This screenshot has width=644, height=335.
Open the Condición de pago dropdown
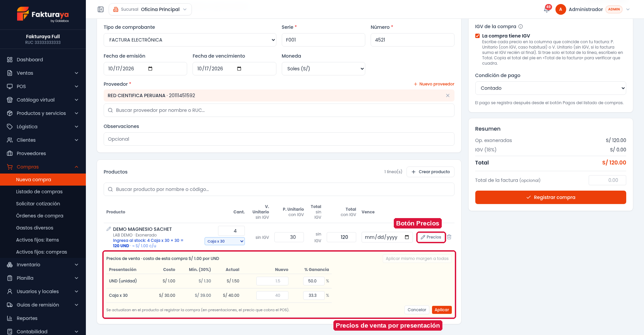(550, 88)
